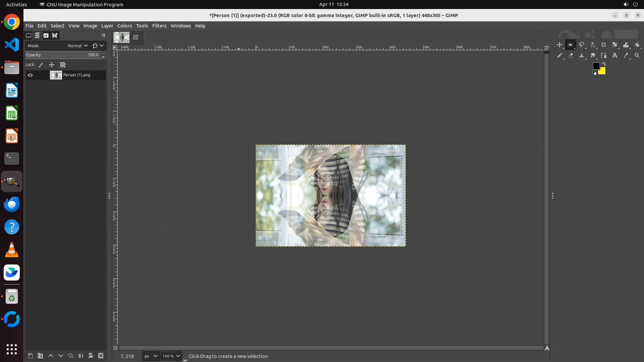Viewport: 644px width, 362px height.
Task: Select the Paths tool
Action: tap(604, 56)
